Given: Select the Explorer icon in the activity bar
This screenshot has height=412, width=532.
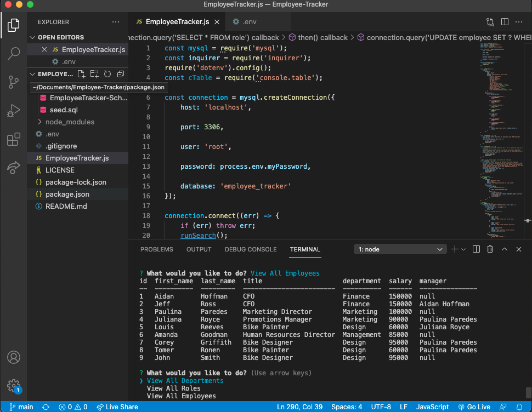Looking at the screenshot, I should pos(13,25).
